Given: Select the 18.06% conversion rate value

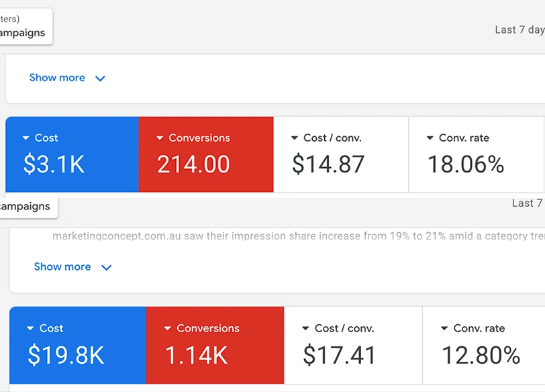Looking at the screenshot, I should point(466,164).
